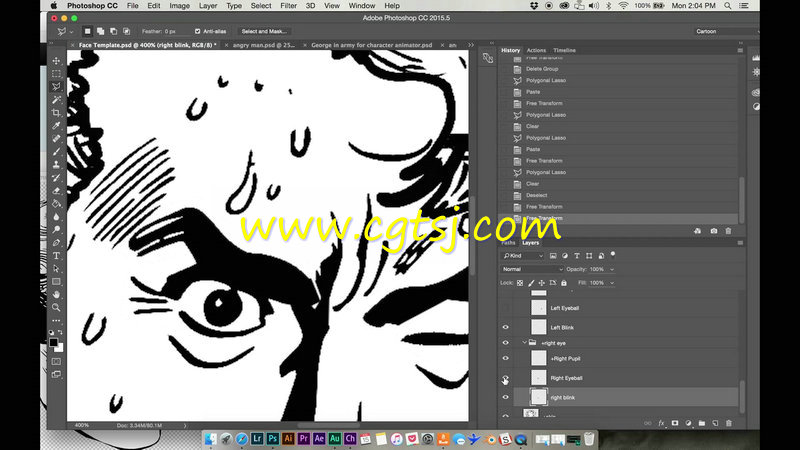Open the Select menu
The image size is (800, 450).
pos(261,6)
